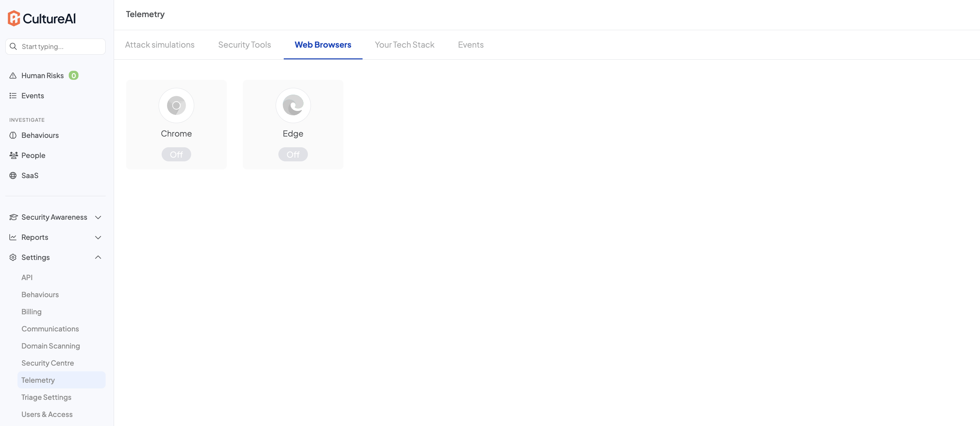Click the Events list icon in sidebar

(x=13, y=96)
